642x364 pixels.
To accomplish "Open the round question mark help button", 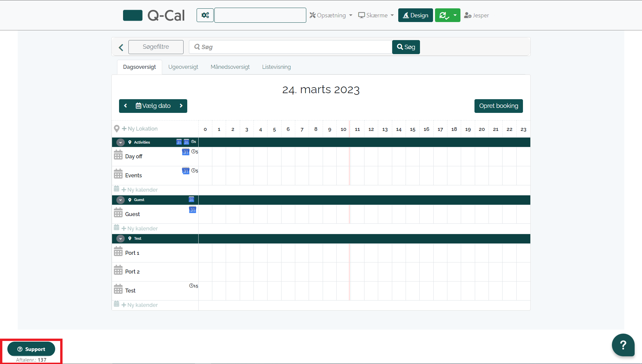I will [623, 345].
